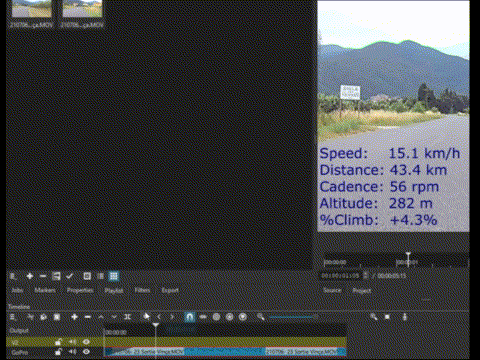Jump to next marker arrow
Screen dimensions: 480x360
172,317
